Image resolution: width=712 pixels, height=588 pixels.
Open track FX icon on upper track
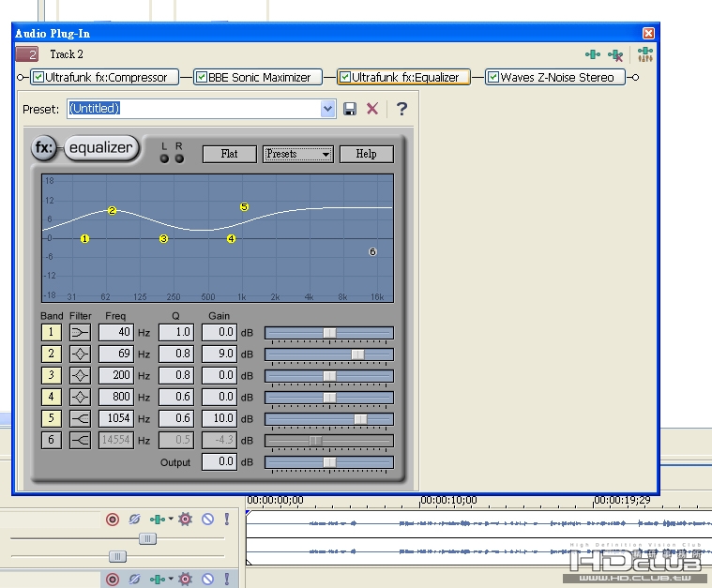click(157, 519)
